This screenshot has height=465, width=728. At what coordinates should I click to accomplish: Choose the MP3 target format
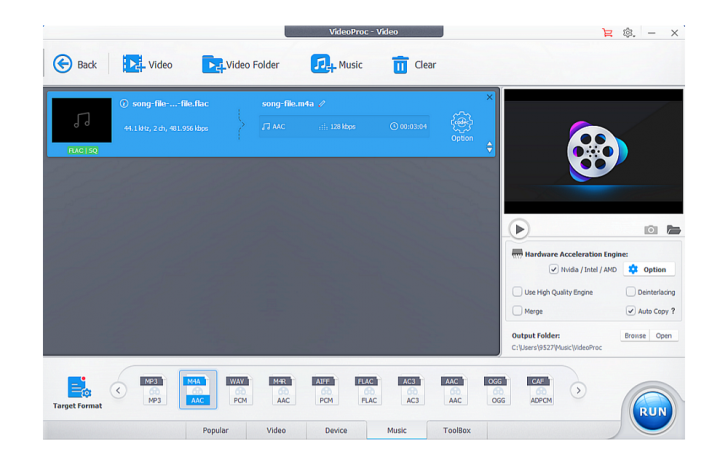[154, 390]
